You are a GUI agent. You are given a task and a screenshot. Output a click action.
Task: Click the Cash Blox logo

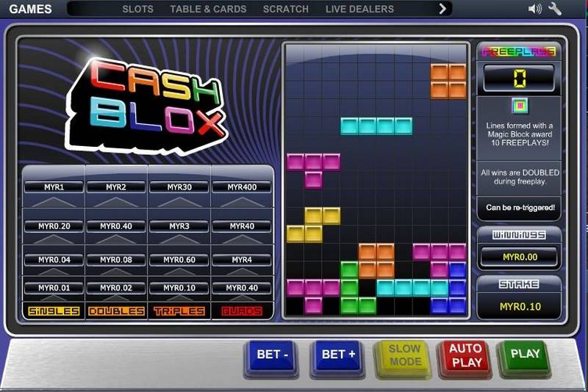point(147,106)
